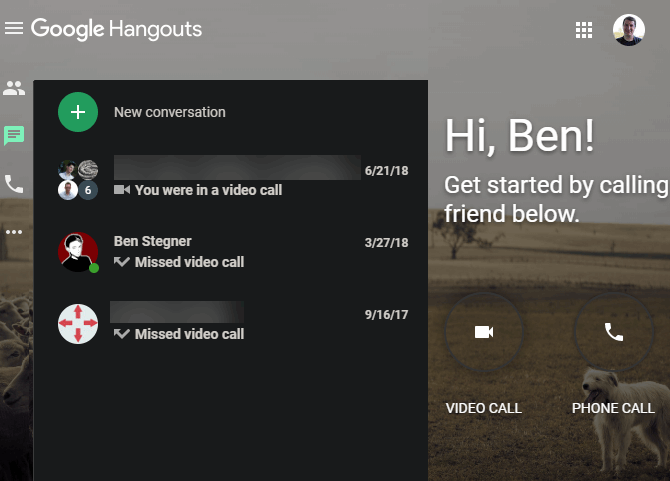Image resolution: width=670 pixels, height=481 pixels.
Task: Open the Google apps grid
Action: click(584, 30)
